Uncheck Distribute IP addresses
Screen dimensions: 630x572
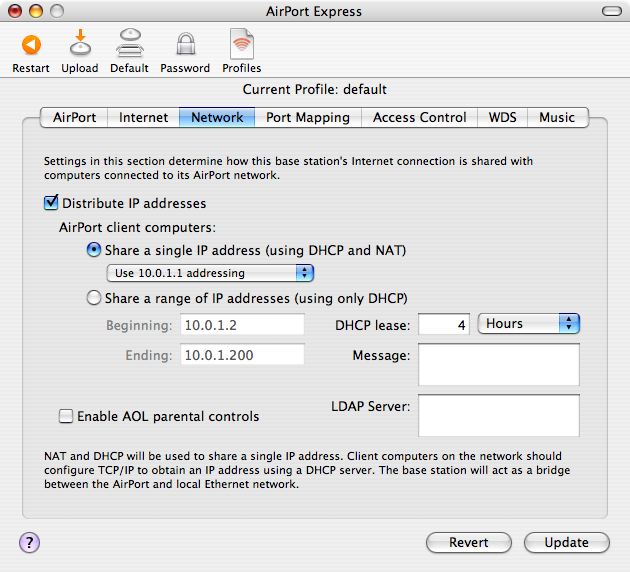(x=52, y=203)
